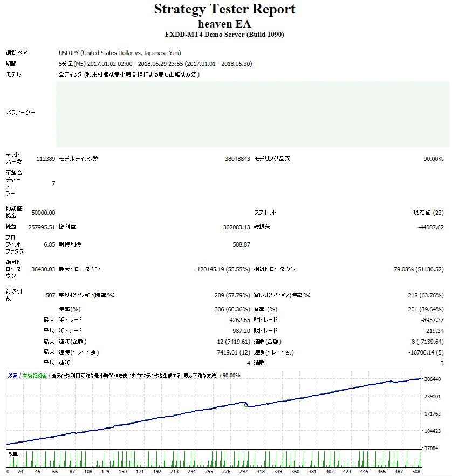Click loss trades value 201 (39.64%)

point(426,309)
